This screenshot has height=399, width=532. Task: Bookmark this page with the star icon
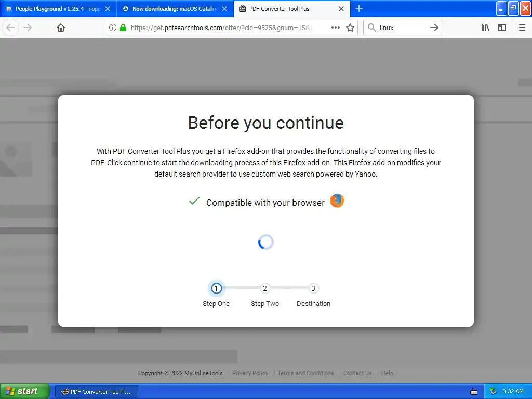(350, 28)
